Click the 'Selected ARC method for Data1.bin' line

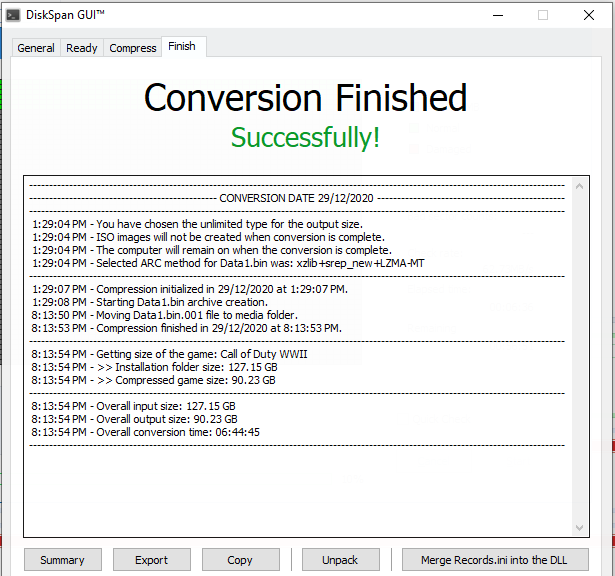pyautogui.click(x=228, y=263)
